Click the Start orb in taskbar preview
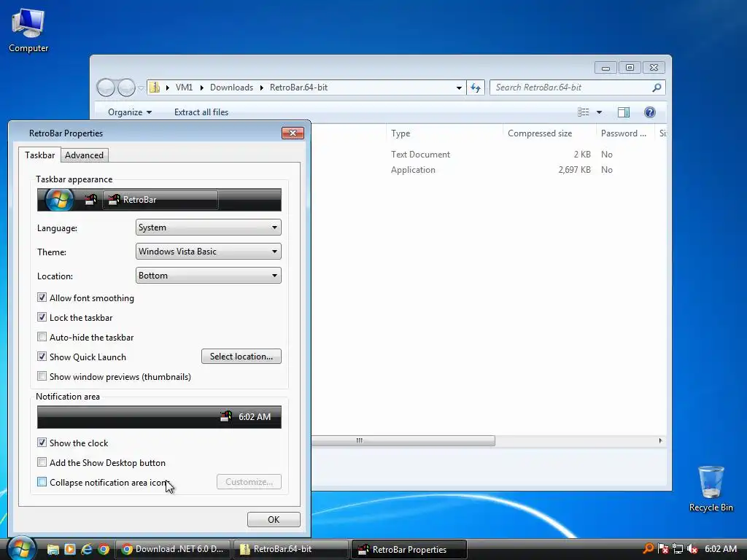 coord(59,200)
